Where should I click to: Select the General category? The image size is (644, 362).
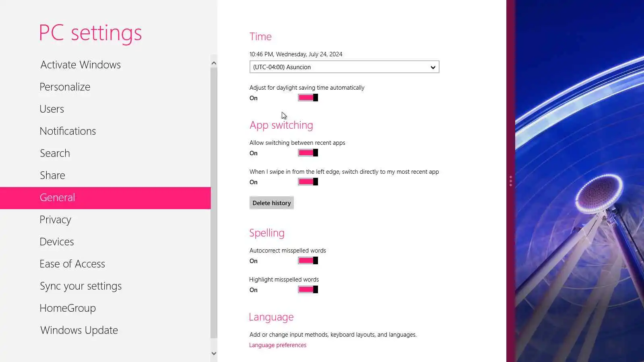point(105,197)
